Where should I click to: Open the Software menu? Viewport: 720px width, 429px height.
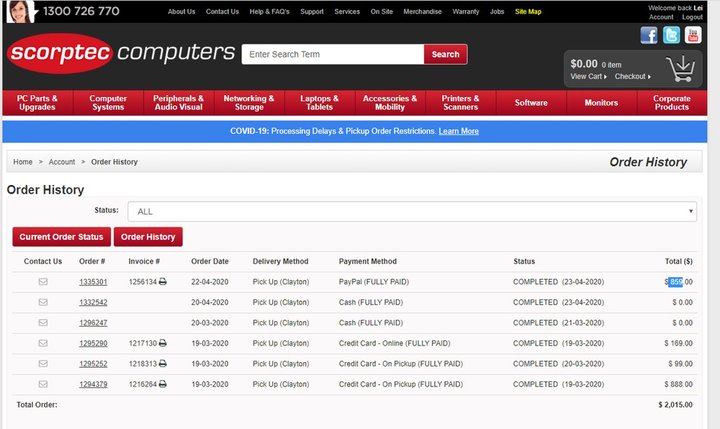[531, 102]
